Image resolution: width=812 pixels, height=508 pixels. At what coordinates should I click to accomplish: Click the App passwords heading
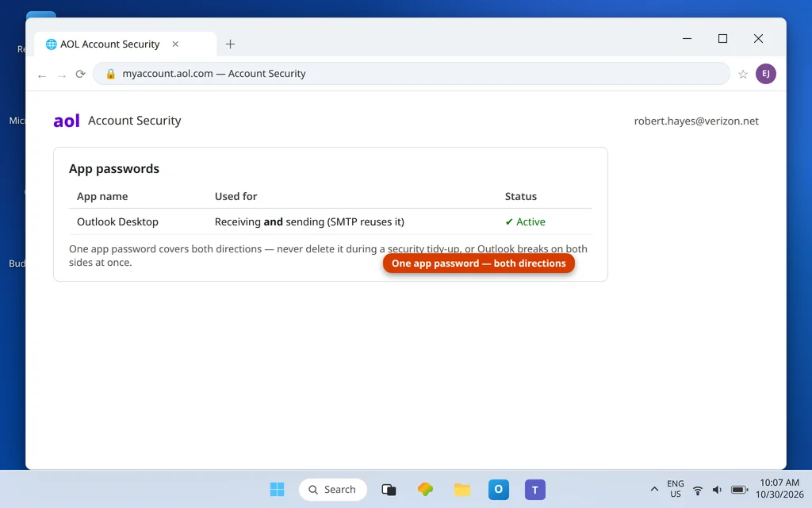point(114,168)
